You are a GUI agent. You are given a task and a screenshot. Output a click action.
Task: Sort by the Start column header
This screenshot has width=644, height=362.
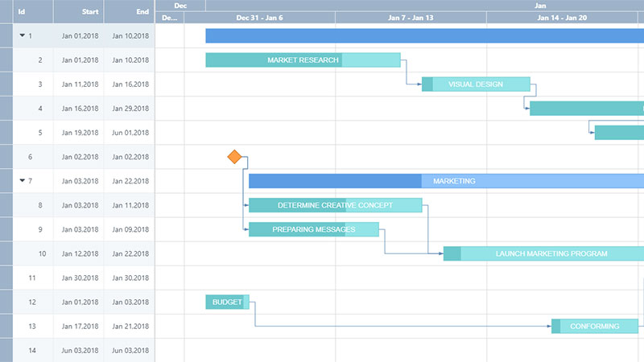[78, 11]
